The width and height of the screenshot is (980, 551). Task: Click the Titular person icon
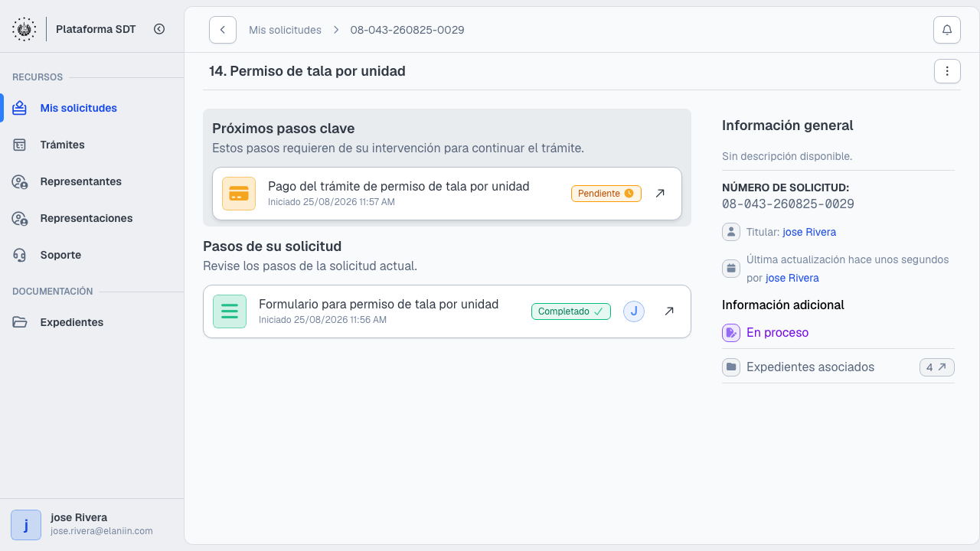[731, 232]
